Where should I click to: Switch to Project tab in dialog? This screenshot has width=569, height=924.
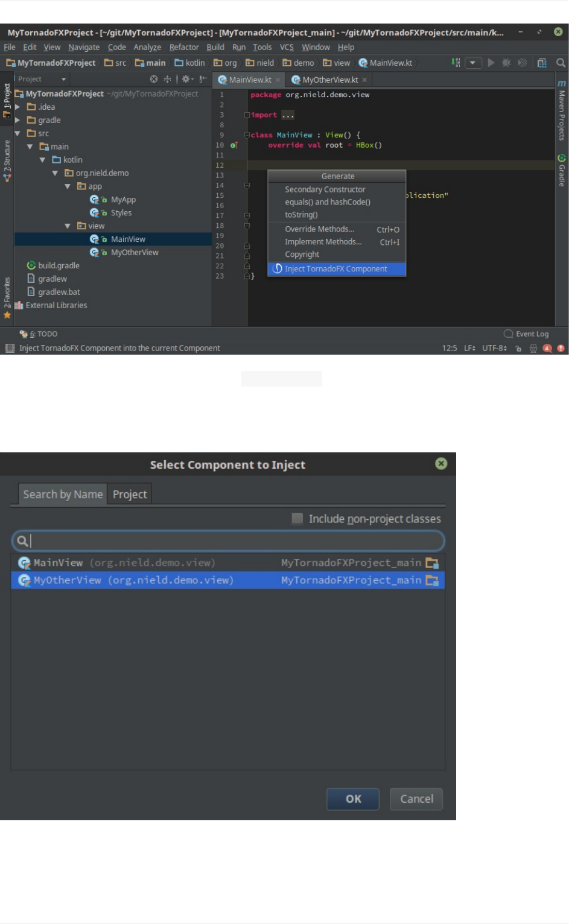(130, 495)
